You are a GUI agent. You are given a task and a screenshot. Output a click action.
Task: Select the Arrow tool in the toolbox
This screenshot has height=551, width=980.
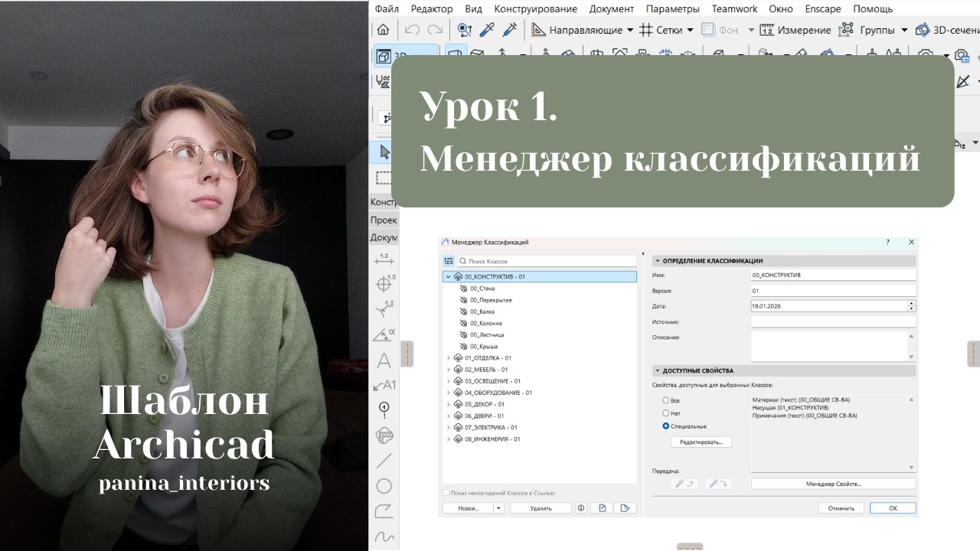pos(384,152)
